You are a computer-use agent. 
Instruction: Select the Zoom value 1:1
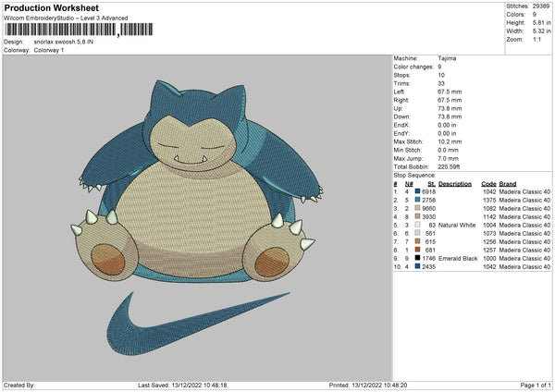coord(536,39)
